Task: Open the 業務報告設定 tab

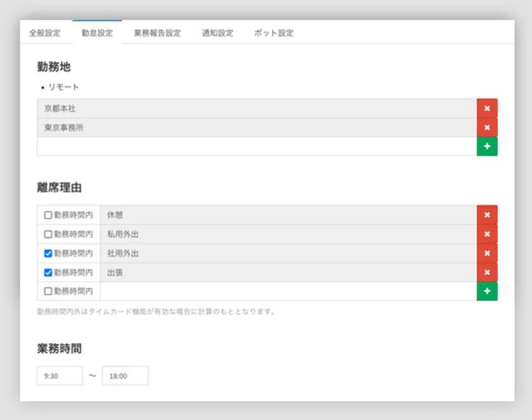Action: (157, 33)
